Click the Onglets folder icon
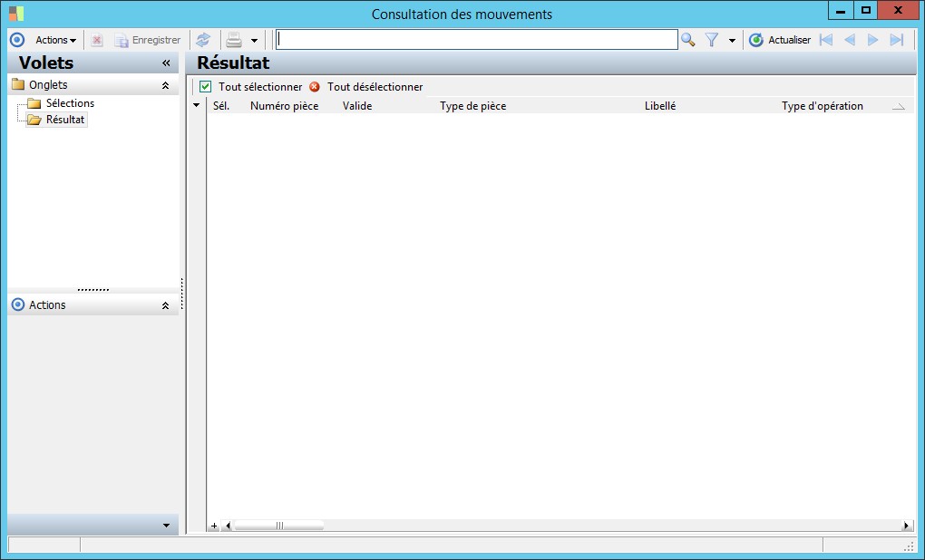Viewport: 925px width, 560px height. click(x=18, y=85)
